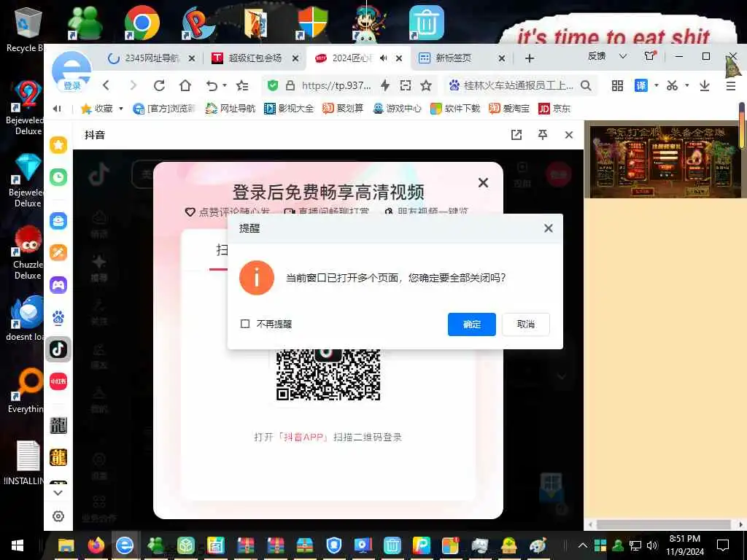Image resolution: width=747 pixels, height=560 pixels.
Task: Expand more sidebar apps with chevron
Action: [x=58, y=493]
